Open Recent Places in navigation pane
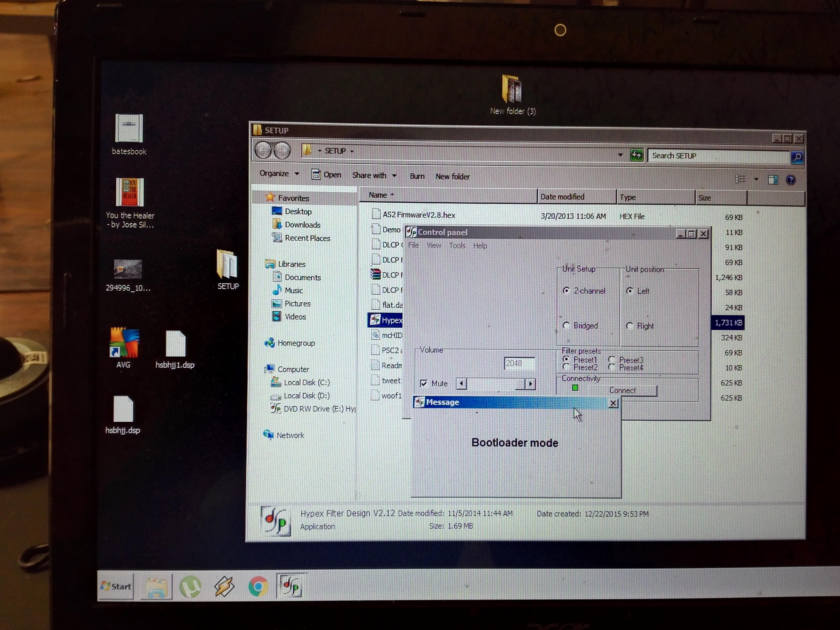 (301, 238)
